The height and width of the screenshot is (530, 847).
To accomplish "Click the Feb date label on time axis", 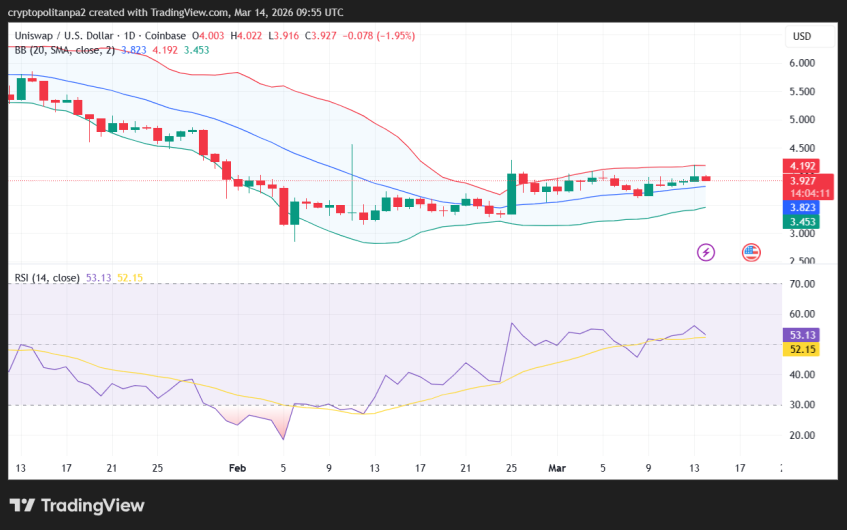I will pos(237,468).
